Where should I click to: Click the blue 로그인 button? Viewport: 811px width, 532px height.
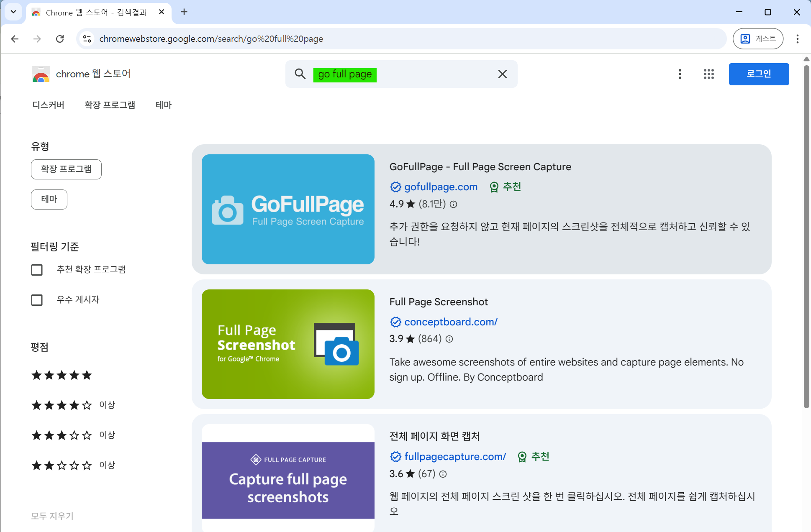758,74
